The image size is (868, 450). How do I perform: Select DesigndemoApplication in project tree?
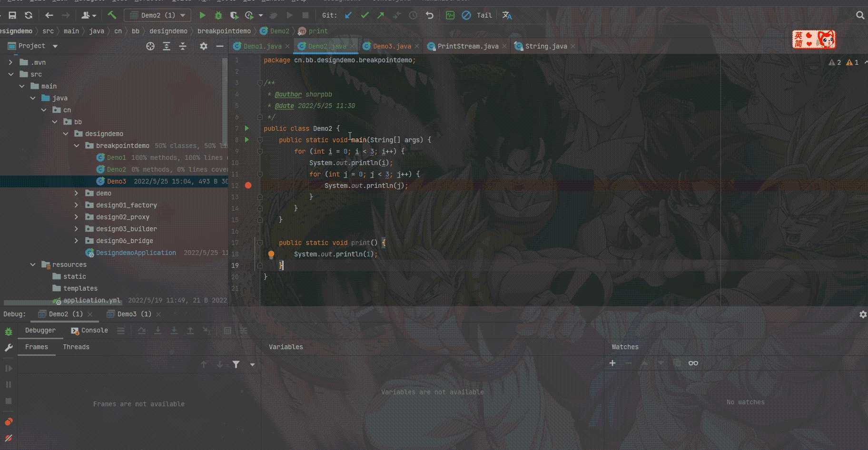click(x=136, y=253)
